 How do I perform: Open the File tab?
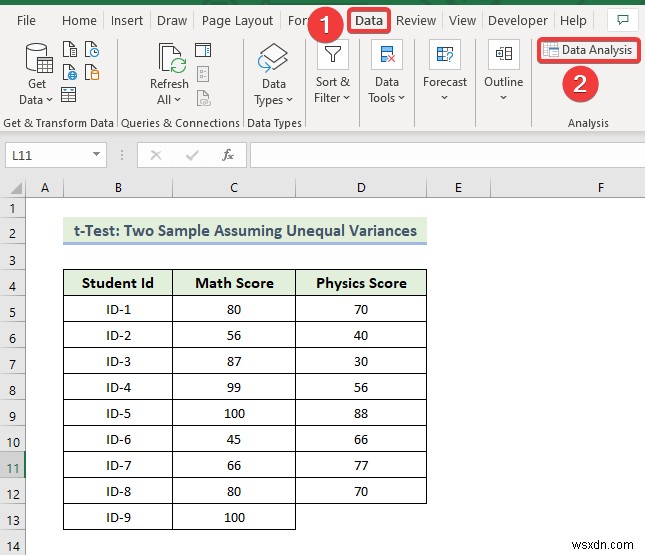click(26, 20)
